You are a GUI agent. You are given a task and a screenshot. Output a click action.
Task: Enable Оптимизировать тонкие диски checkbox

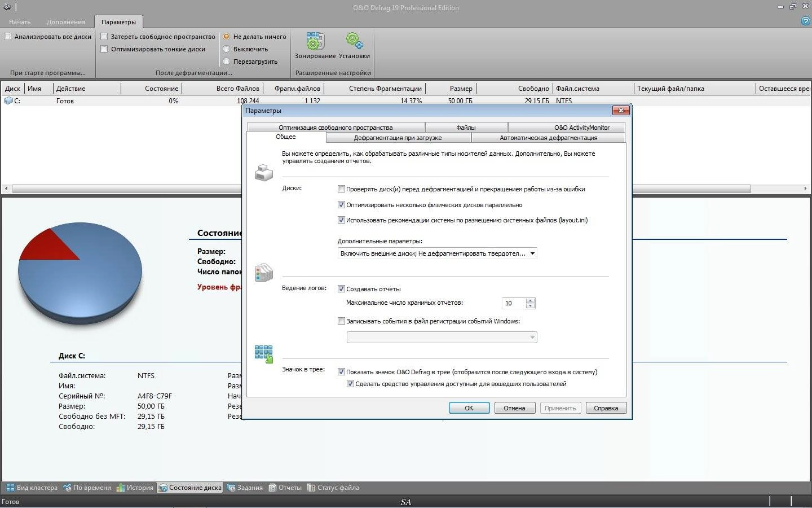(x=104, y=49)
